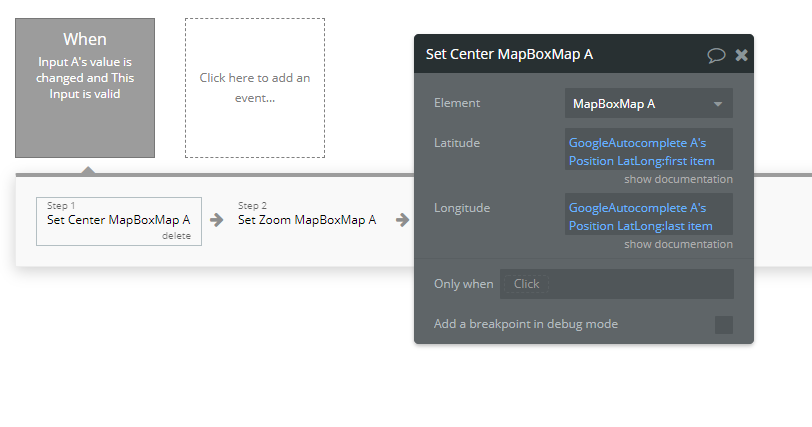Expand the Element dropdown arrow
Image resolution: width=812 pixels, height=427 pixels.
tap(718, 104)
